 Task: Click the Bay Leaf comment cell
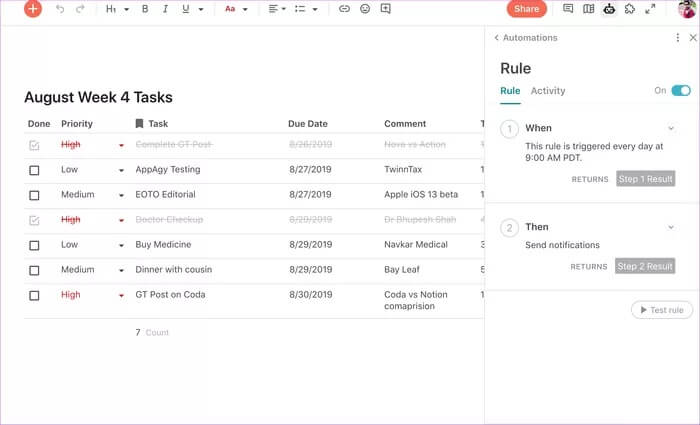402,270
